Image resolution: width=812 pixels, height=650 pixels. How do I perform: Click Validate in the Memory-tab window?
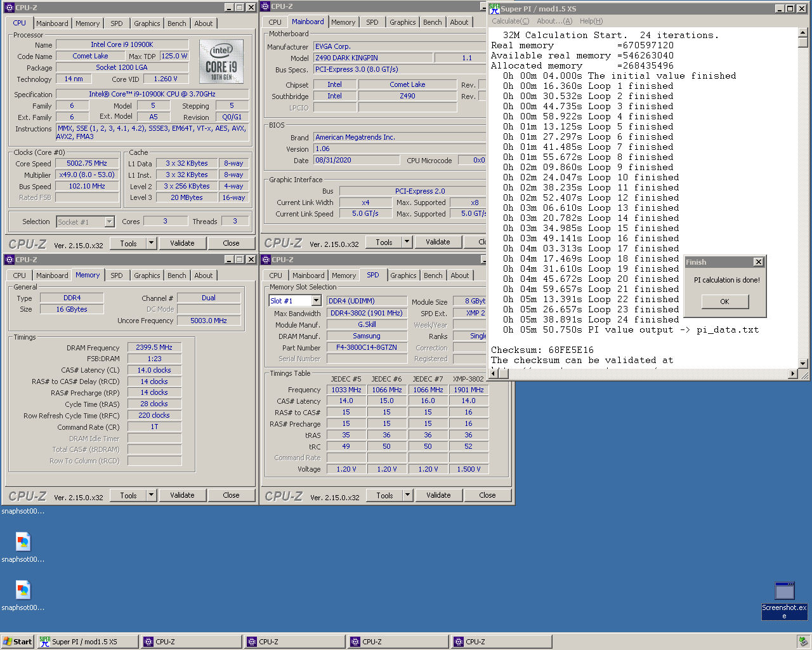[182, 495]
